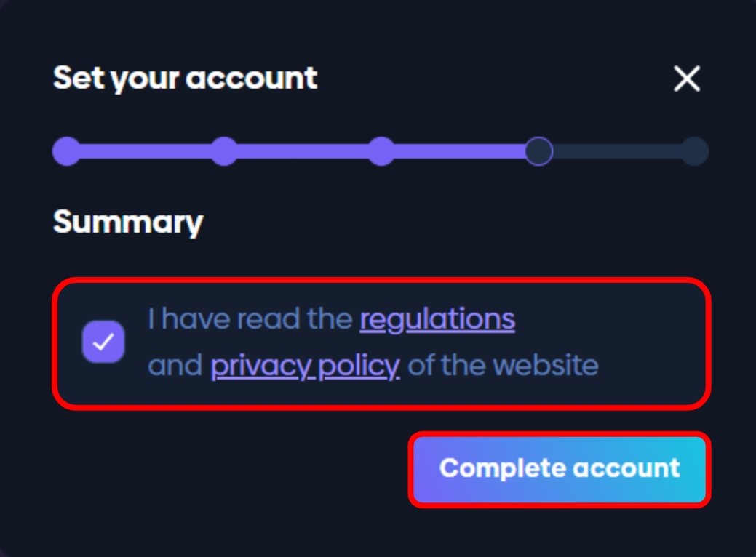Click the Summary heading
This screenshot has width=756, height=557.
pos(128,222)
